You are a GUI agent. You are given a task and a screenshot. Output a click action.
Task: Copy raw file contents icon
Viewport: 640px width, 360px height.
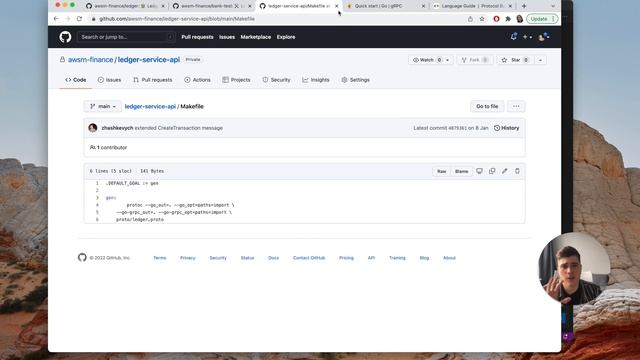pyautogui.click(x=492, y=171)
